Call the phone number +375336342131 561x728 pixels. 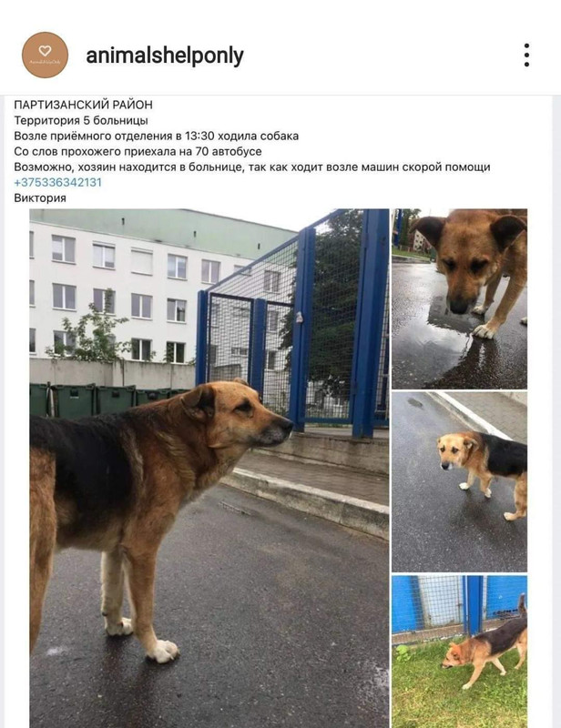(57, 182)
